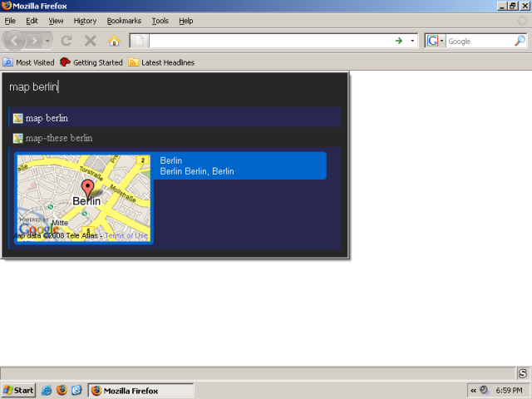Click the Google search text box
The image size is (532, 399).
[x=480, y=41]
